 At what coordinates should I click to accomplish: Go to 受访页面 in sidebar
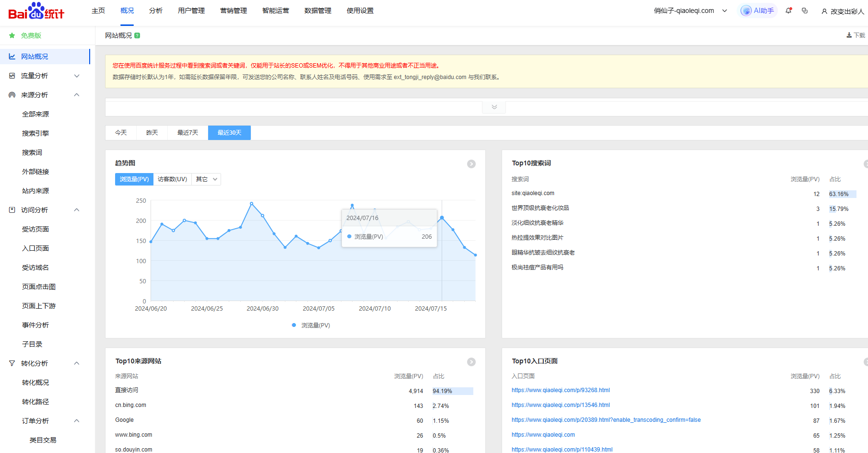pyautogui.click(x=35, y=229)
